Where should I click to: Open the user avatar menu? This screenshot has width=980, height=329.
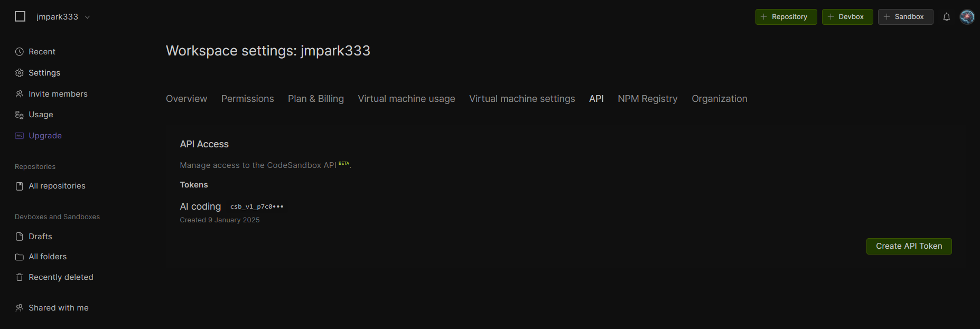click(967, 17)
